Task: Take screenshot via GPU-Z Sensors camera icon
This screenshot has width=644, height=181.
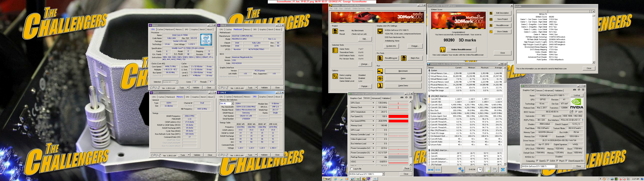Action: [402, 97]
